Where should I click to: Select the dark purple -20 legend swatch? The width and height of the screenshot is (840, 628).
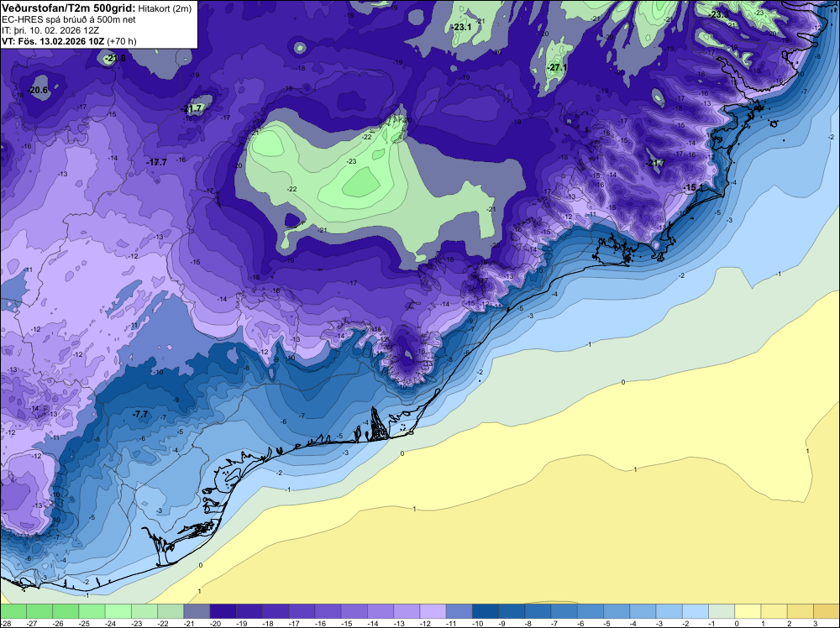223,611
